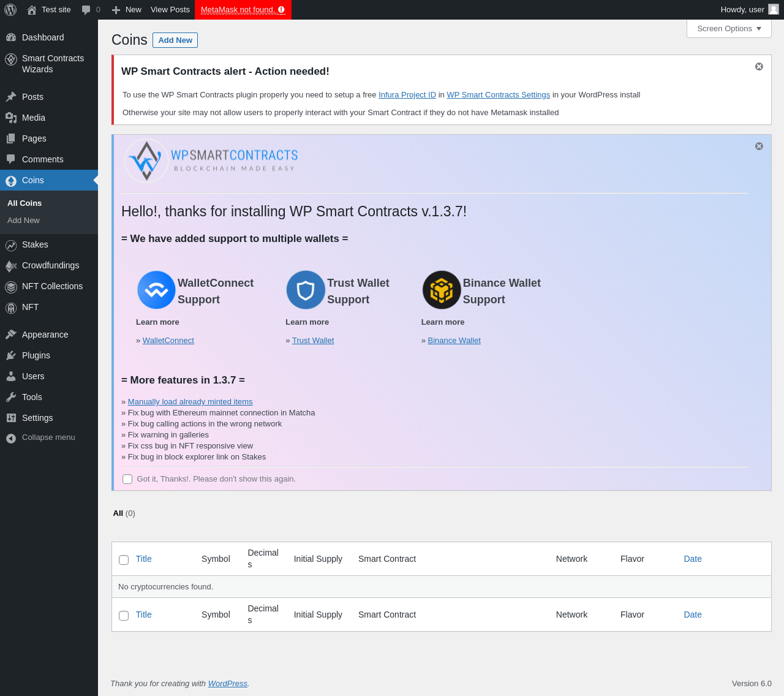The height and width of the screenshot is (696, 784).
Task: Follow the Binance Wallet learn more link
Action: [x=454, y=341]
